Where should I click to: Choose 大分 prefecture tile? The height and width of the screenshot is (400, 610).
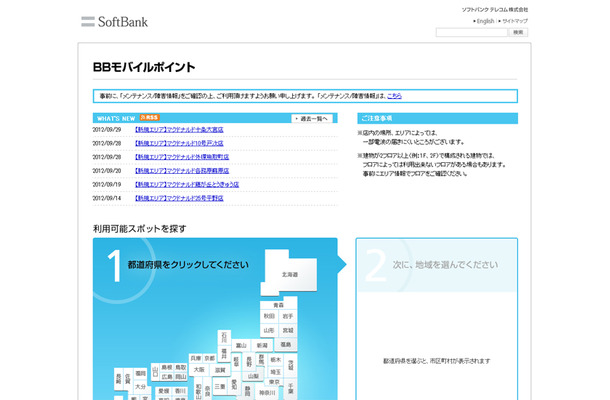(140, 386)
